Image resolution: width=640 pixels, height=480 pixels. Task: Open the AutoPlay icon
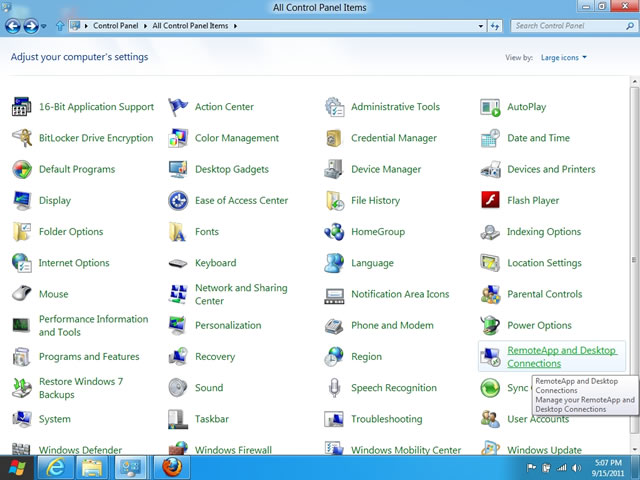(x=490, y=107)
